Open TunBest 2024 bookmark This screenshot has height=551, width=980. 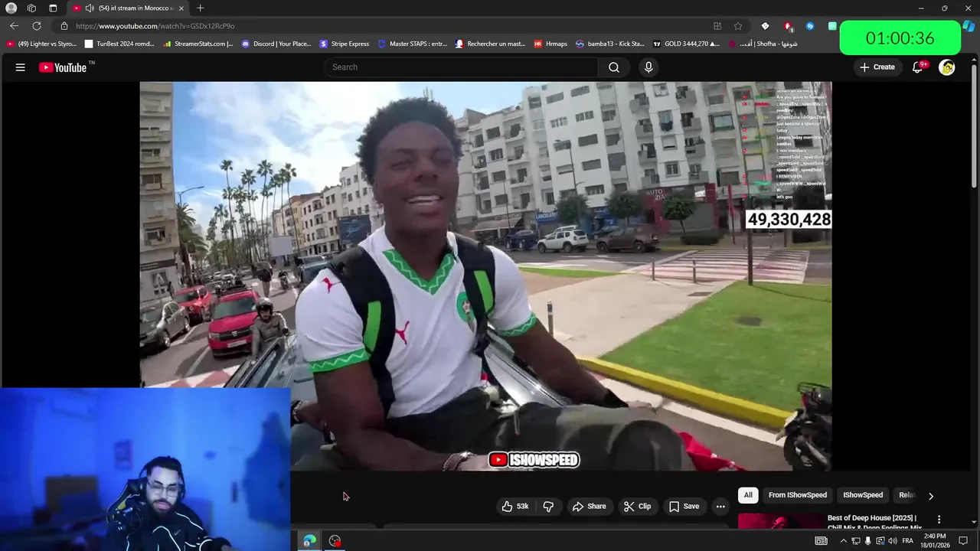click(120, 44)
